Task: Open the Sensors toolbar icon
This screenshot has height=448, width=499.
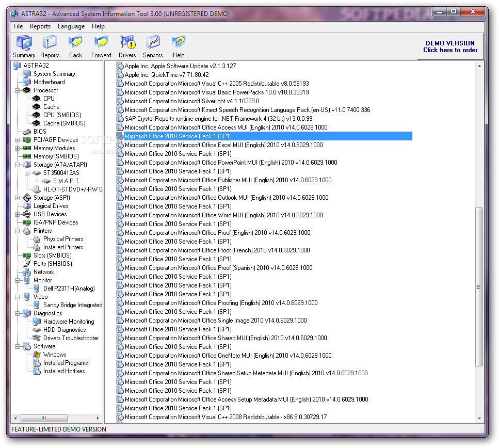Action: 153,43
